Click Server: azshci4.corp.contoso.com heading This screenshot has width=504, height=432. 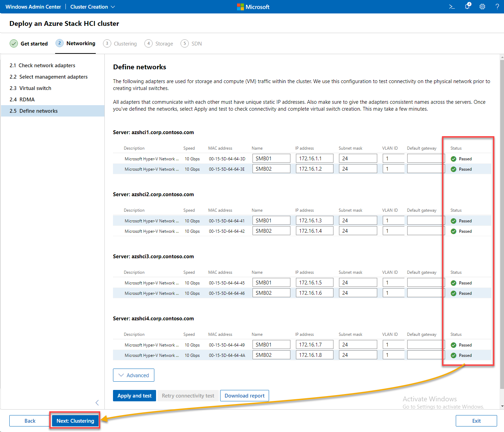click(153, 319)
